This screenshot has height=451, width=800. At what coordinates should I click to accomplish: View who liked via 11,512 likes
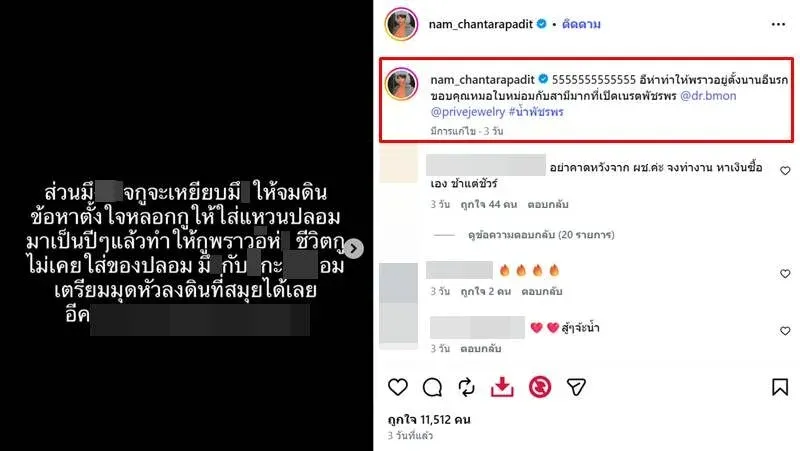click(x=429, y=420)
